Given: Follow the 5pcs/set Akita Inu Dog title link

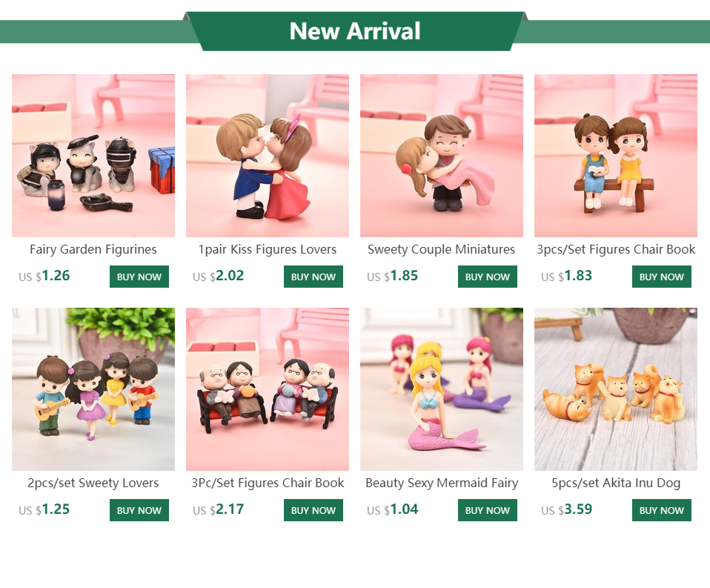Looking at the screenshot, I should pos(616,483).
